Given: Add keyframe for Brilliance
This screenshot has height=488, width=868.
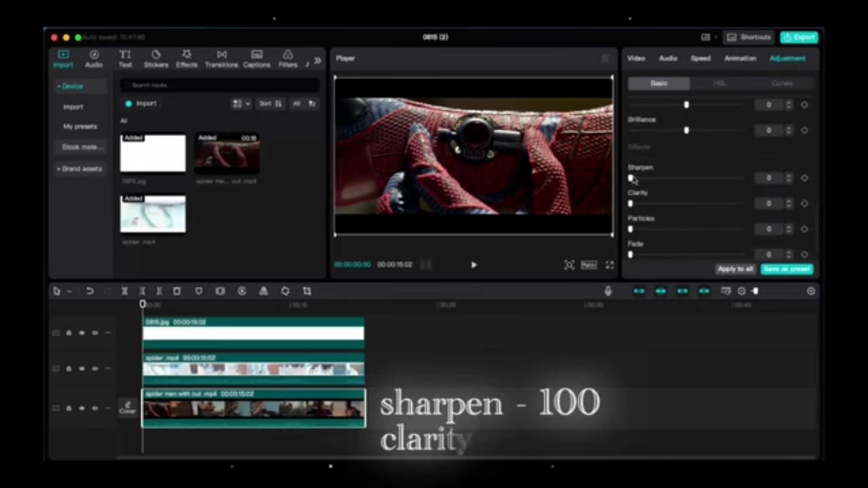Looking at the screenshot, I should coord(804,130).
